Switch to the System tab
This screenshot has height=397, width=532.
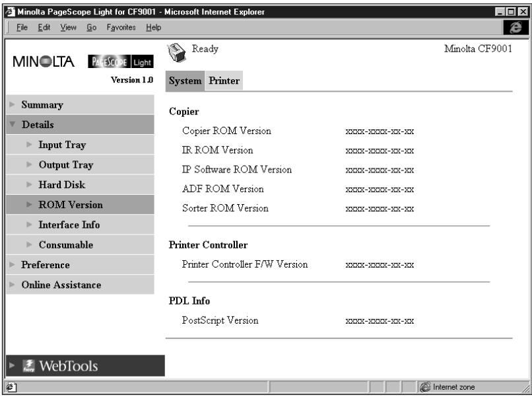coord(185,81)
